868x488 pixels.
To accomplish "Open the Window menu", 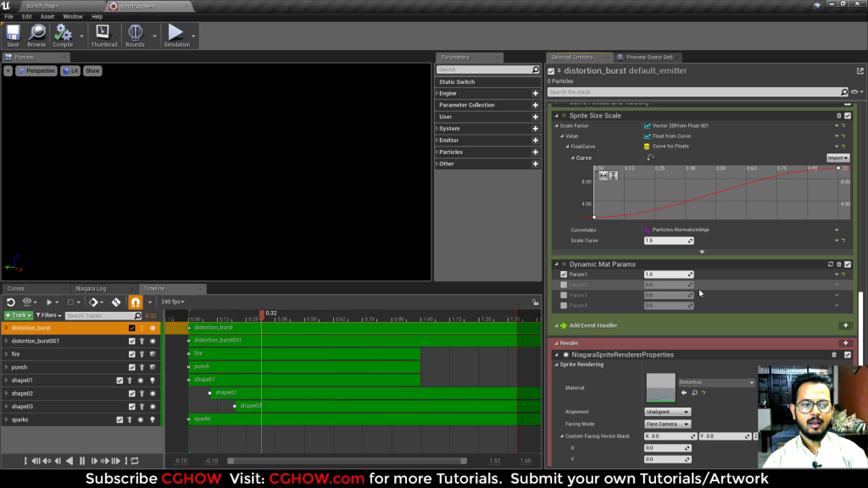I will pyautogui.click(x=72, y=15).
